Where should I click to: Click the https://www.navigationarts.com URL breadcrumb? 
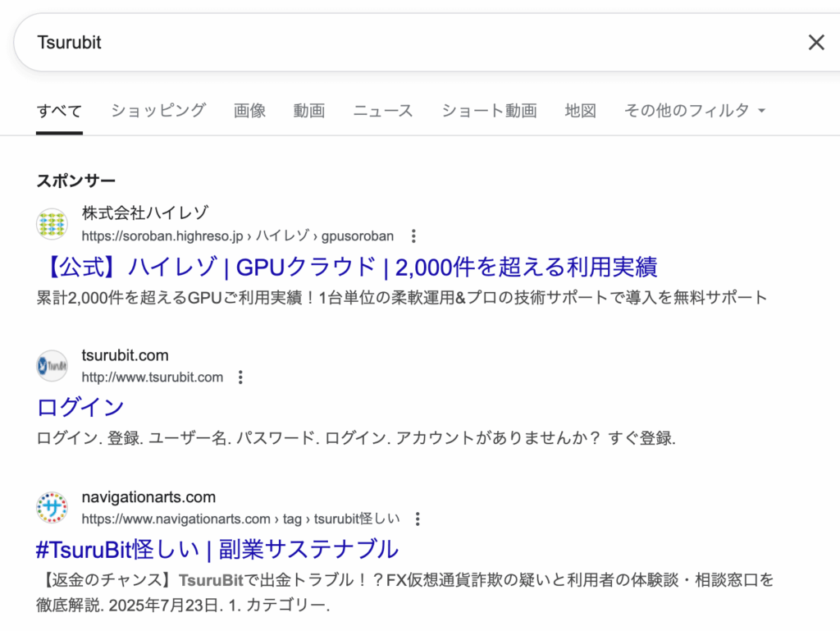(x=240, y=519)
